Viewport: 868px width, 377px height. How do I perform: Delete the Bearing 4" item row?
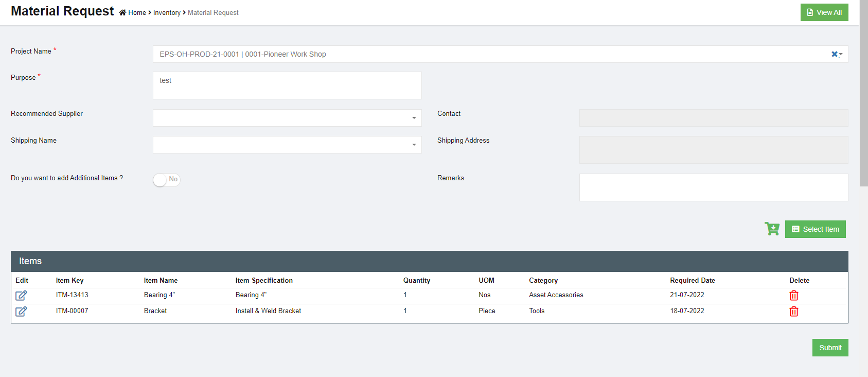(793, 296)
